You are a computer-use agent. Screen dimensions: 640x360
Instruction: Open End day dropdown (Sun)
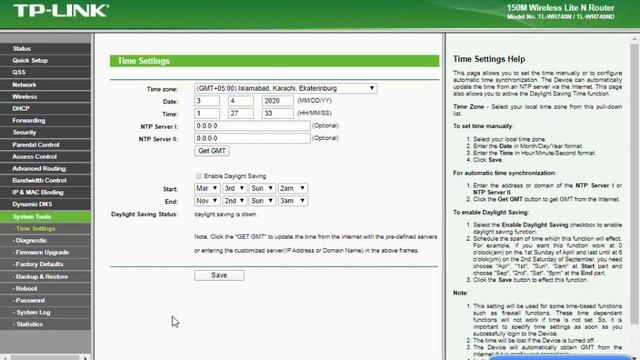click(262, 201)
